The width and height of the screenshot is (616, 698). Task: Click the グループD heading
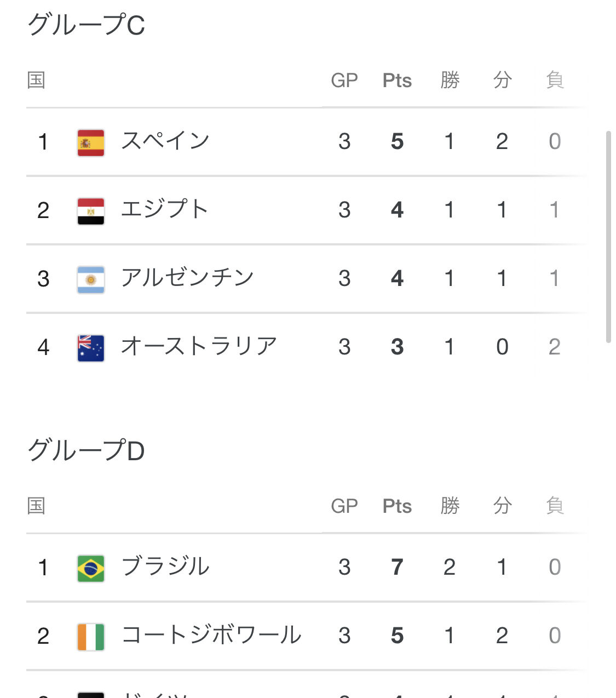86,451
